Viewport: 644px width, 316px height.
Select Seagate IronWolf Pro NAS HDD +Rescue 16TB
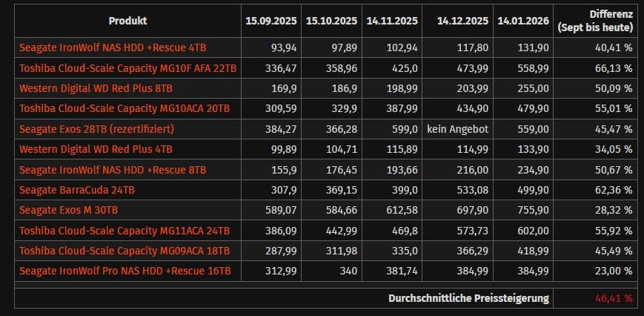[x=125, y=271]
